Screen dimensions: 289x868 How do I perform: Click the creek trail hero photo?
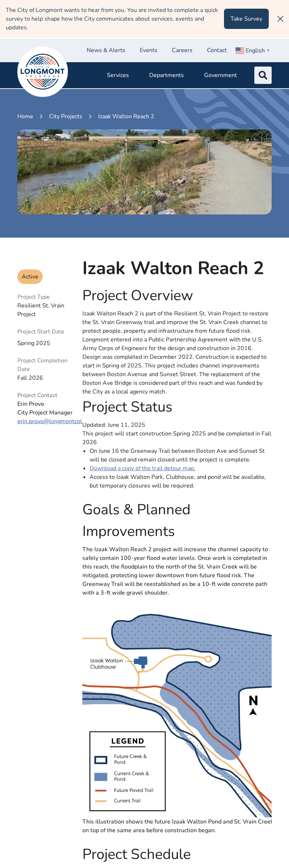click(144, 172)
